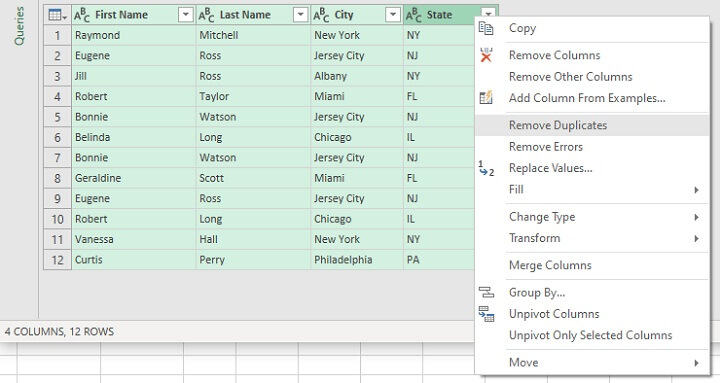Open the Transform menu entry
The image size is (720, 383).
pos(592,238)
